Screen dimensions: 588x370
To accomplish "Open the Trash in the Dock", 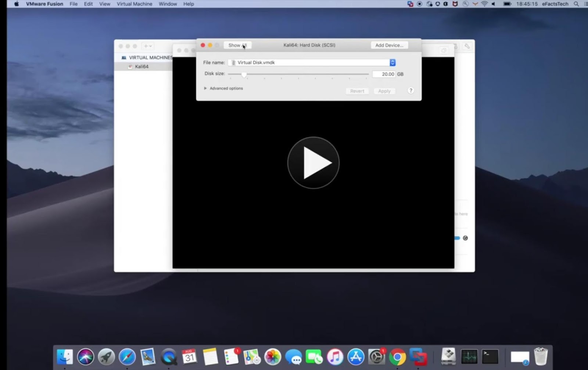I will [541, 357].
